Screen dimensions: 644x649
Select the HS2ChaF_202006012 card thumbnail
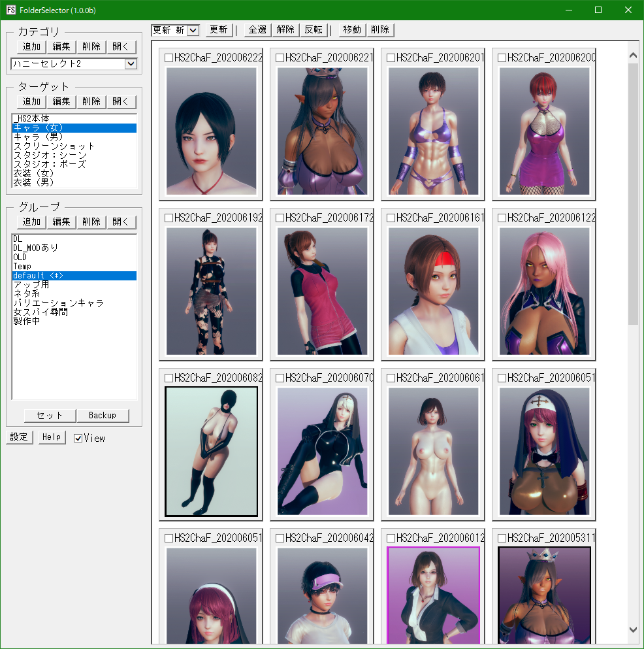[x=434, y=595]
